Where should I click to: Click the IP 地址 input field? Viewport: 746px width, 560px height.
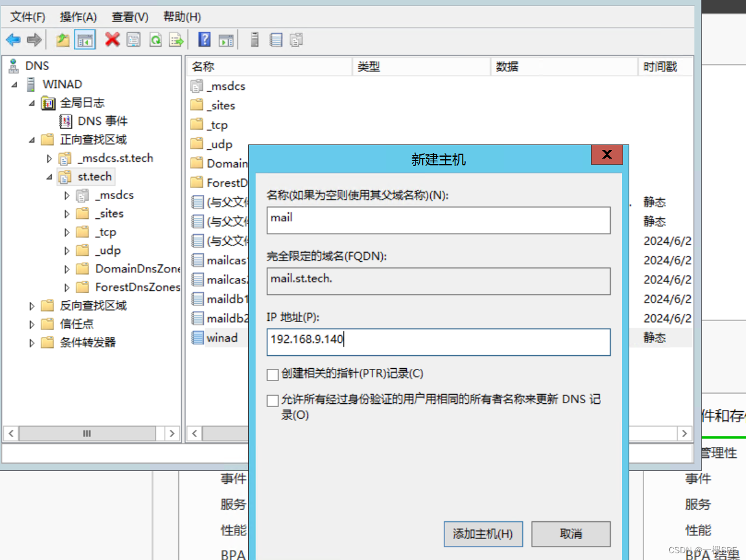point(439,342)
